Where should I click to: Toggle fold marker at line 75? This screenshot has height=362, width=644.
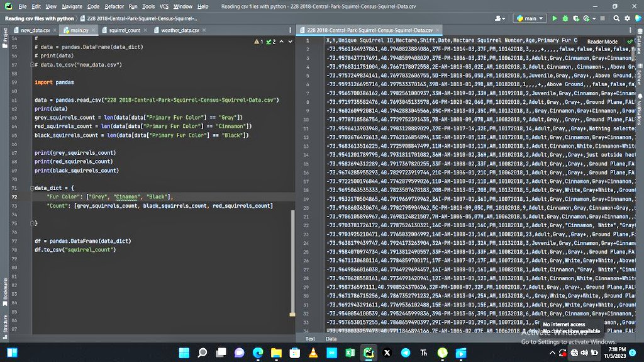pyautogui.click(x=32, y=223)
